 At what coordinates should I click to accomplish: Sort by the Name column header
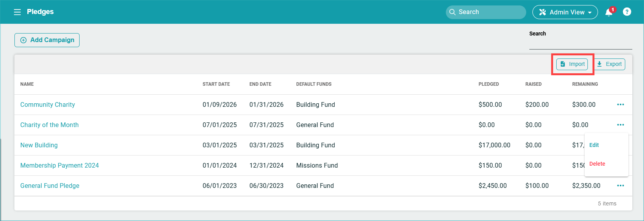click(x=27, y=84)
